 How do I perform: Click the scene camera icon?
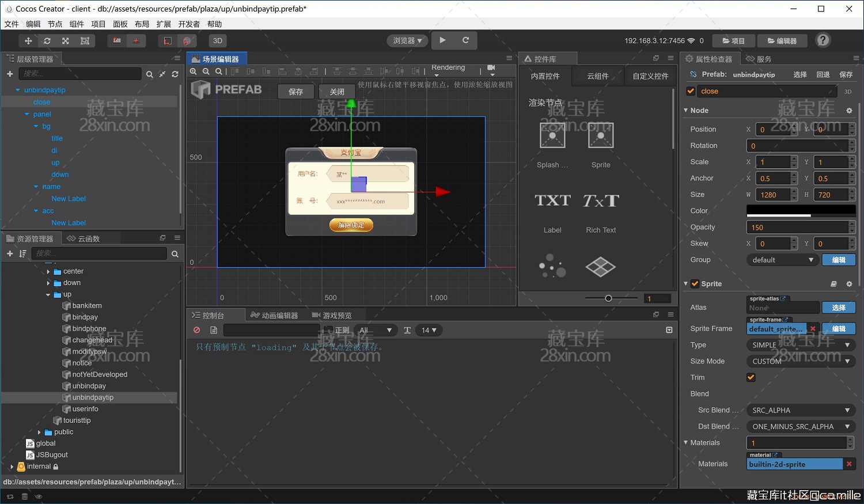pos(491,68)
